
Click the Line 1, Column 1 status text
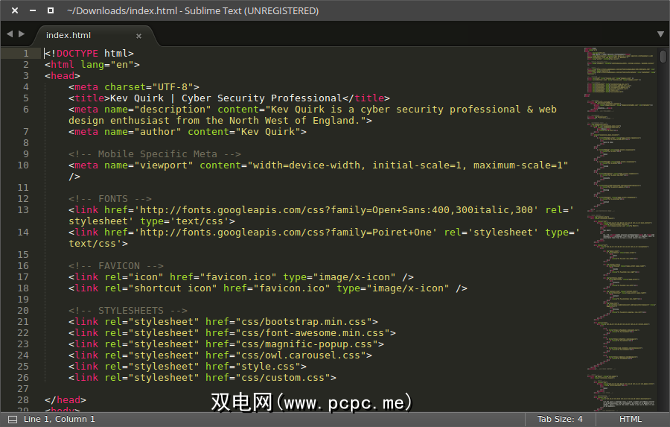59,419
